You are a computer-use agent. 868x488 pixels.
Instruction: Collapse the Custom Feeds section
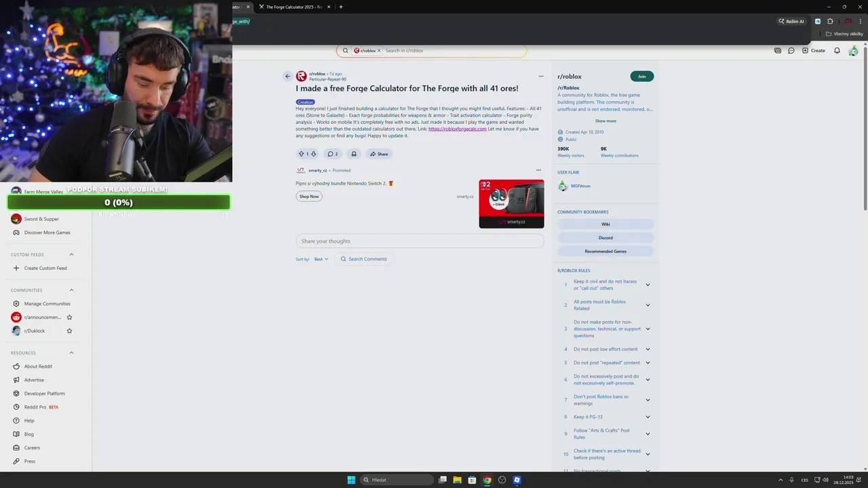coord(71,255)
